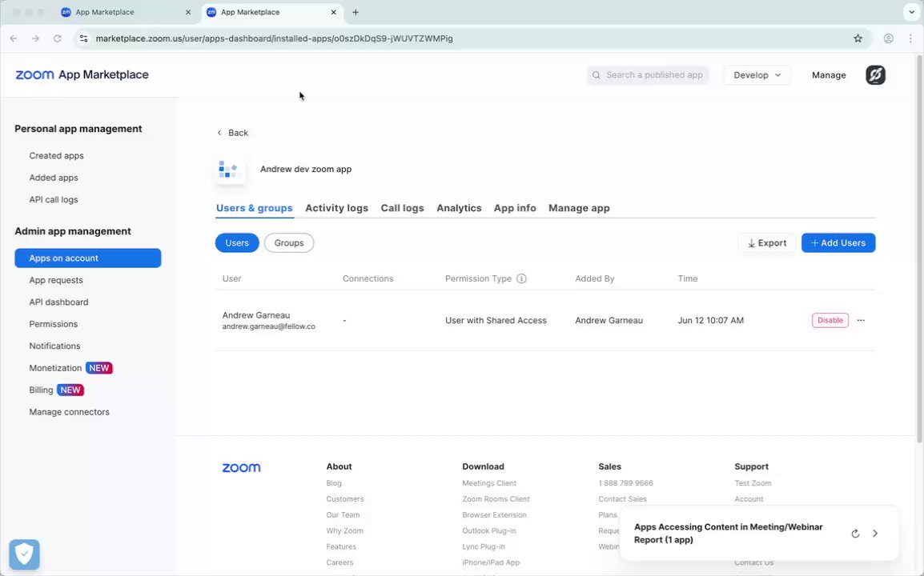
Task: Open the Analytics tab
Action: (x=459, y=208)
